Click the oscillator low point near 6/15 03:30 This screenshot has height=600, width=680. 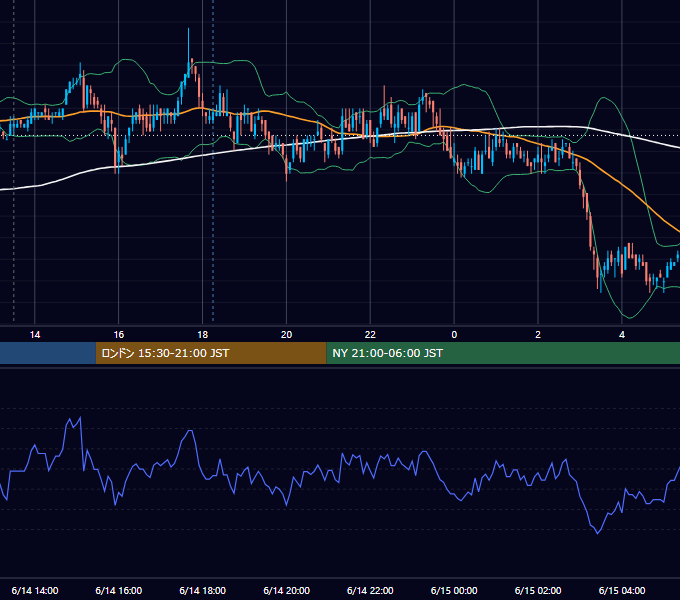point(598,532)
